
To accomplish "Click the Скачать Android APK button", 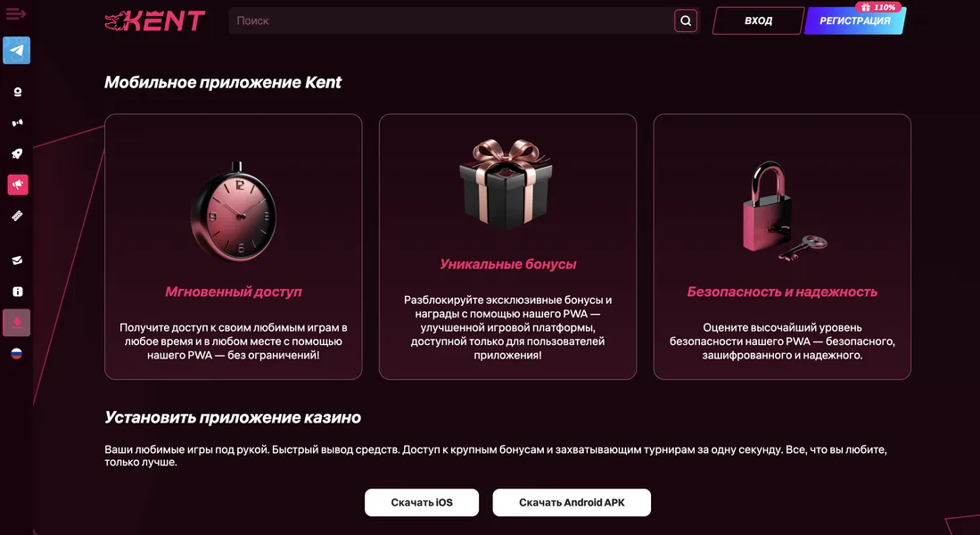I will (x=572, y=502).
